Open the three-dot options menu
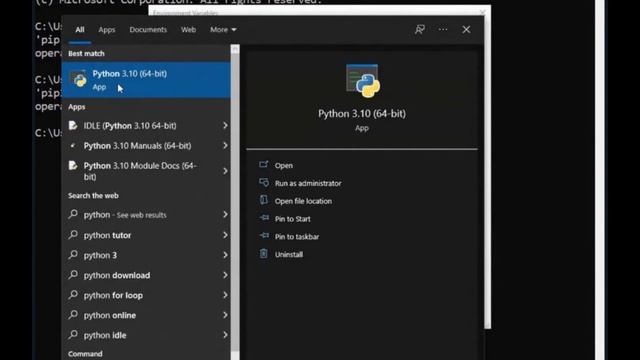The image size is (640, 360). coord(443,29)
